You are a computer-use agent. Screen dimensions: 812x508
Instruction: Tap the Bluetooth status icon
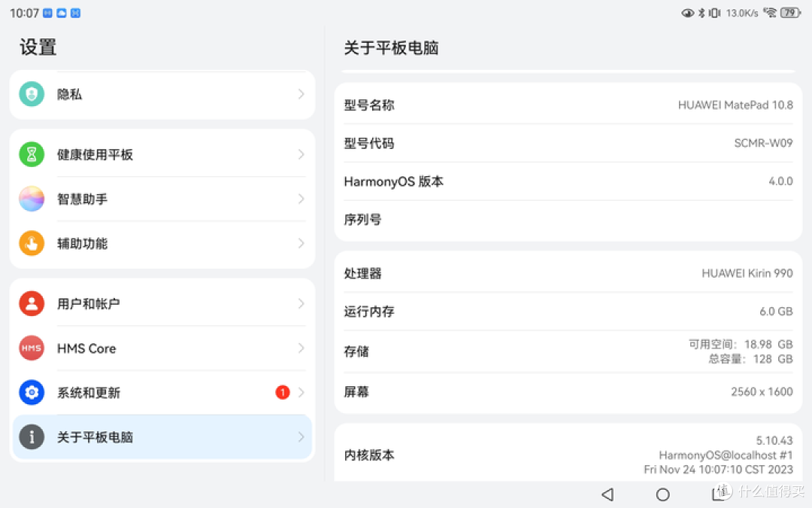point(701,13)
